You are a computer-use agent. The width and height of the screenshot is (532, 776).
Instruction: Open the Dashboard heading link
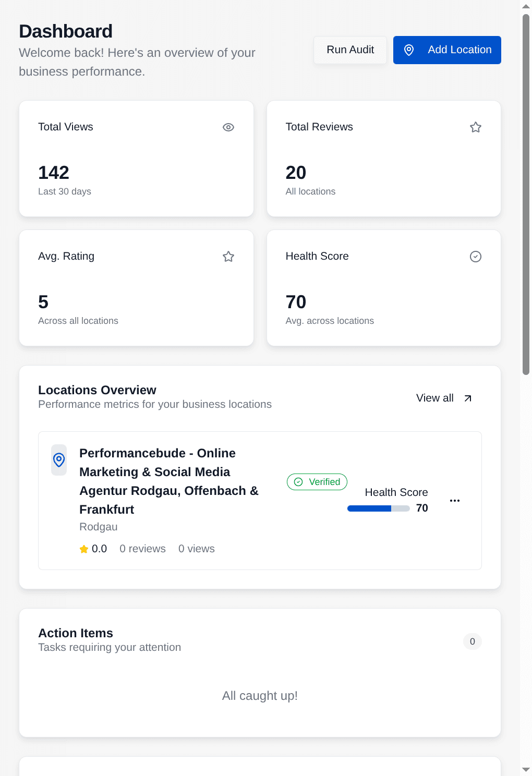[66, 31]
